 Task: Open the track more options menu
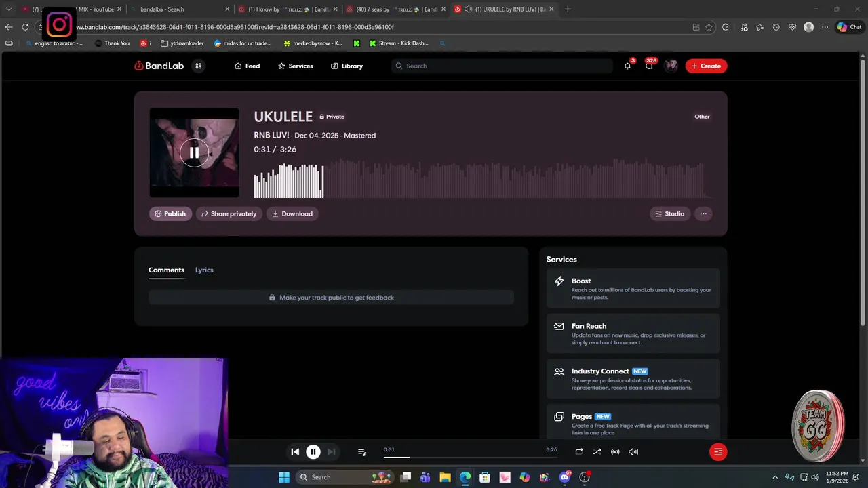(x=703, y=213)
